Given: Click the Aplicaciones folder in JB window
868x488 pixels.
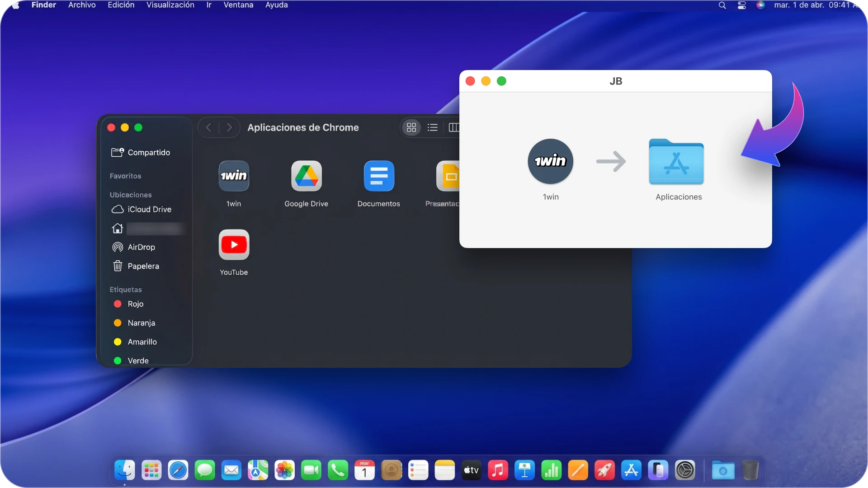Looking at the screenshot, I should (x=676, y=162).
